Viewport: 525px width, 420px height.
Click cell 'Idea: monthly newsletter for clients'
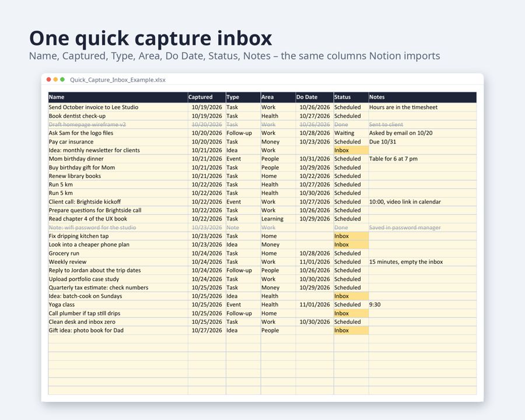pos(118,150)
